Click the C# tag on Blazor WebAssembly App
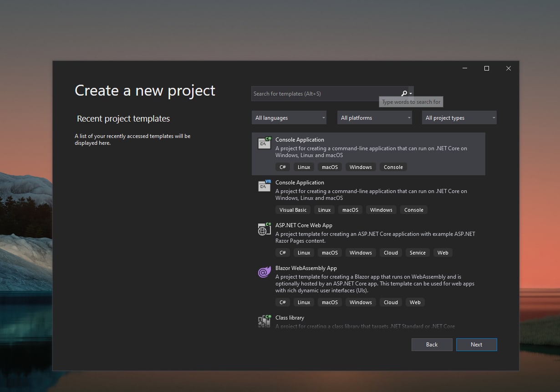560x392 pixels. pyautogui.click(x=283, y=302)
